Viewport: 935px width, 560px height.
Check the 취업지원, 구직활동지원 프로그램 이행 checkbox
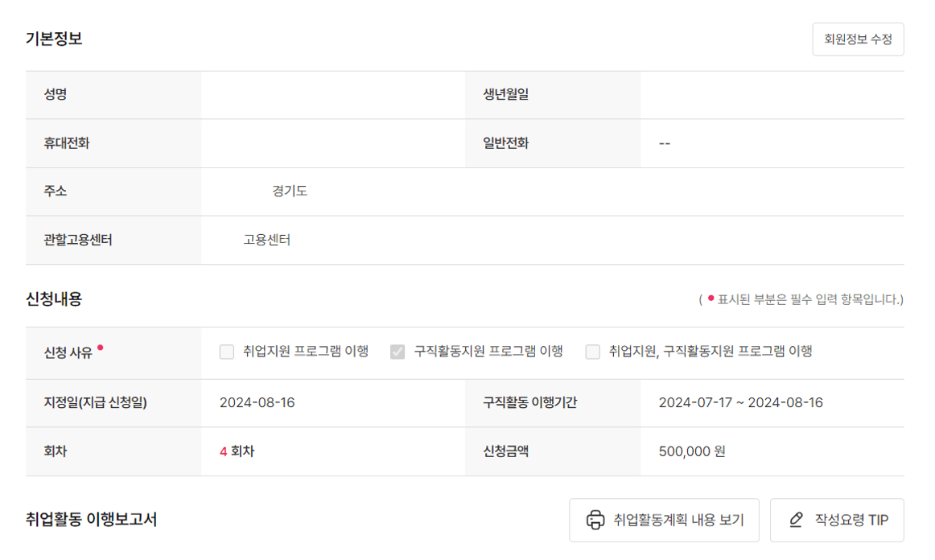591,352
